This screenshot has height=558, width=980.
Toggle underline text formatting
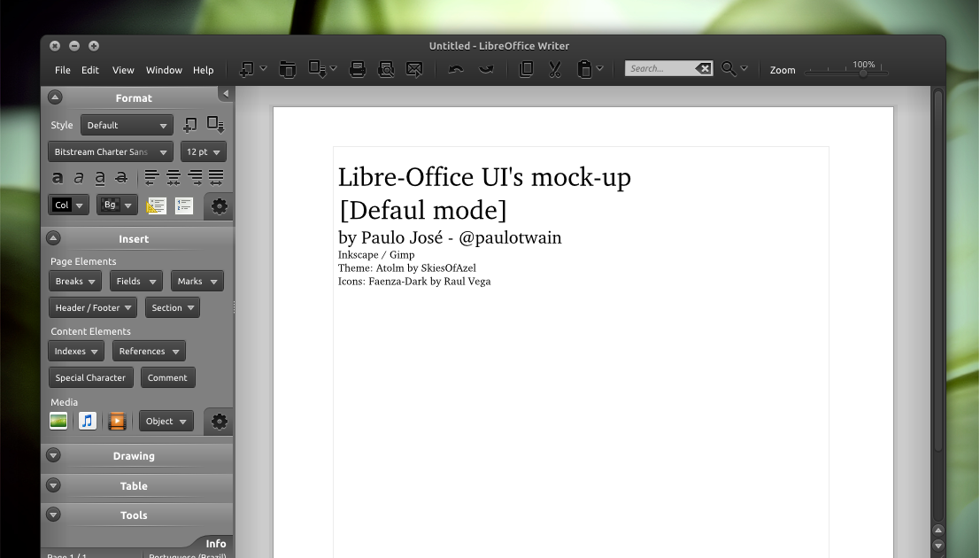point(100,178)
